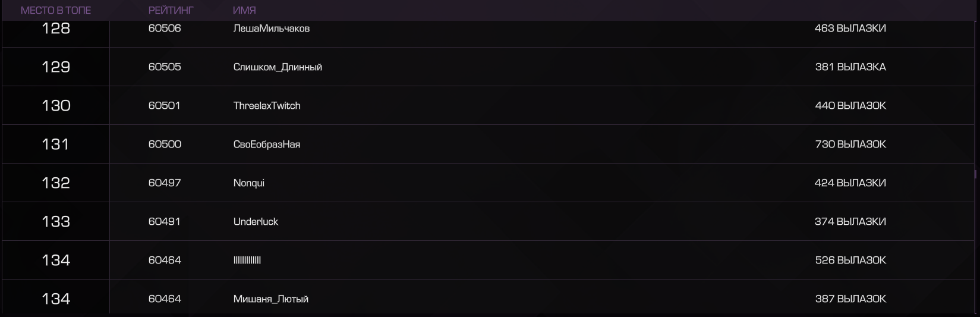
Task: Open the Underluck player entry
Action: tap(256, 222)
